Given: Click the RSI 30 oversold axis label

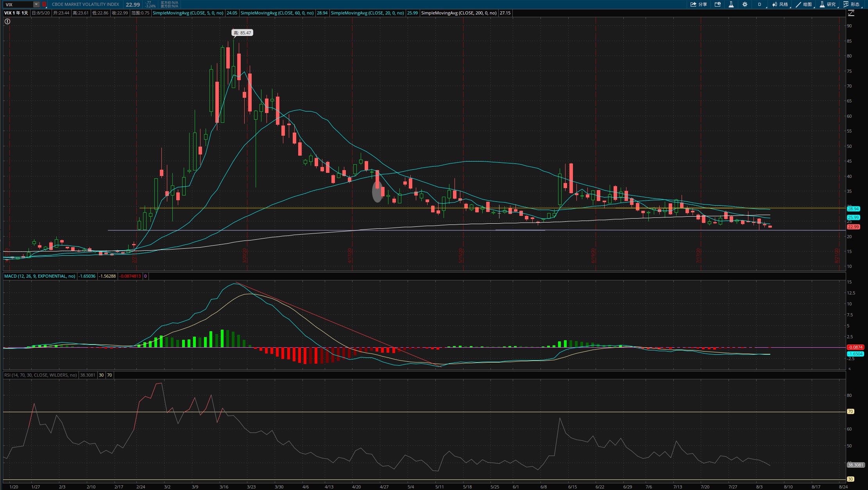Looking at the screenshot, I should pos(850,479).
